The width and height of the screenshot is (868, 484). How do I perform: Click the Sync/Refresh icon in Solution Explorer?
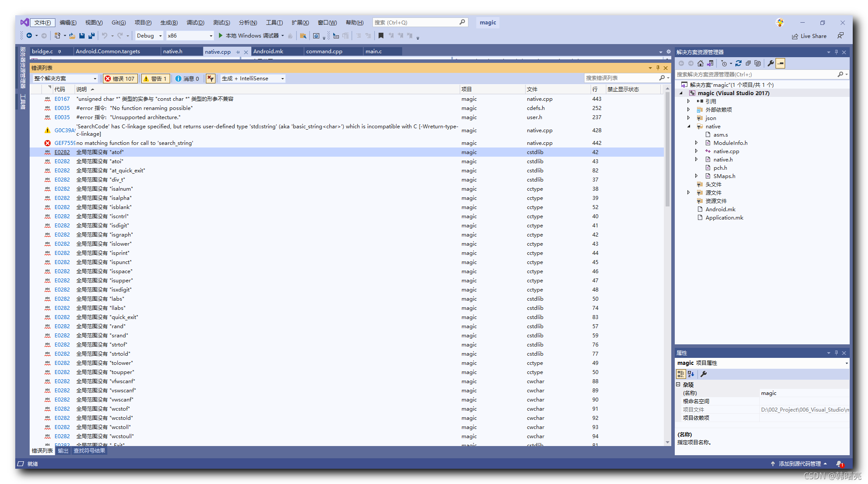738,63
